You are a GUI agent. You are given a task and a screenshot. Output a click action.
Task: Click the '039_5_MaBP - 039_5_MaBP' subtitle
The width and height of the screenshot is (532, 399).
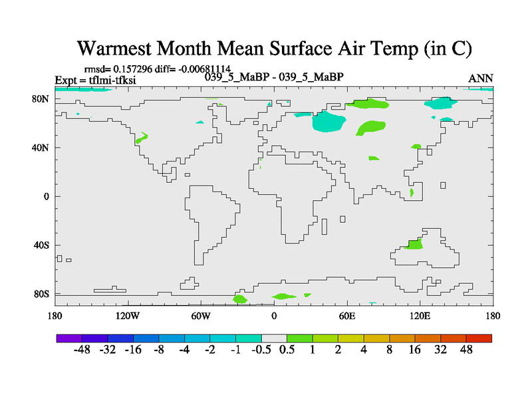274,77
